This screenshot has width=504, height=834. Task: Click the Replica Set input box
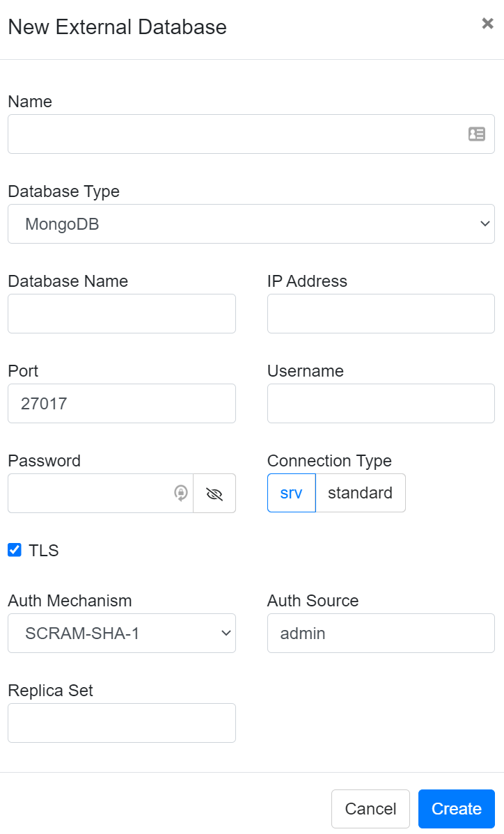(x=122, y=723)
